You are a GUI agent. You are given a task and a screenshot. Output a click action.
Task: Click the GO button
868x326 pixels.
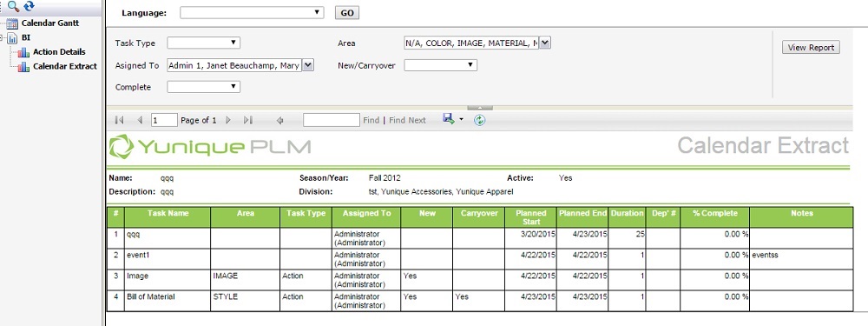click(347, 13)
